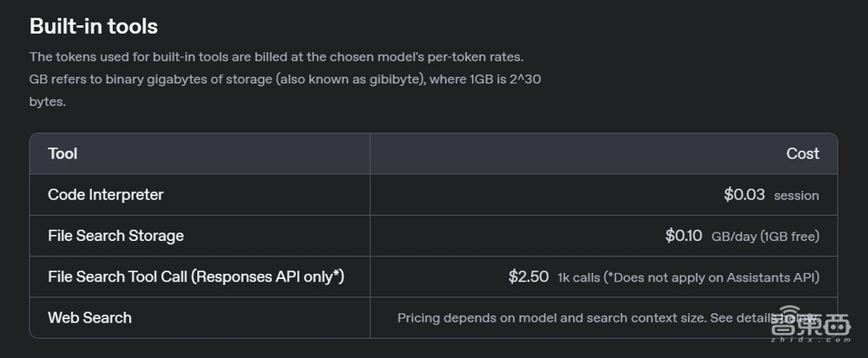Click the File Search Storage row label
This screenshot has width=868, height=358.
tap(115, 236)
